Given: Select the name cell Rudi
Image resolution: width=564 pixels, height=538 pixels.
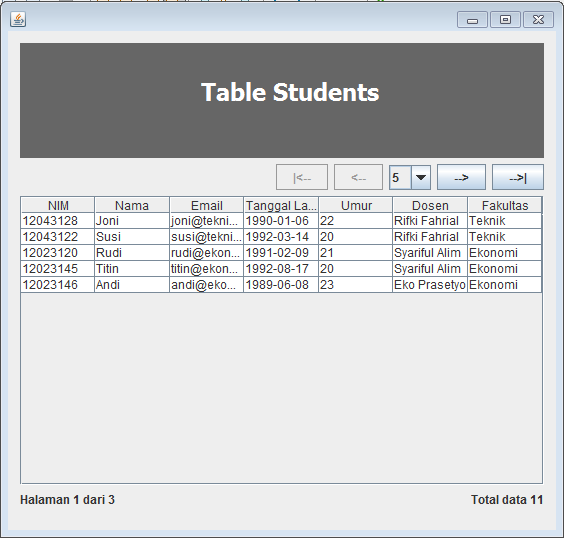Looking at the screenshot, I should click(x=132, y=253).
